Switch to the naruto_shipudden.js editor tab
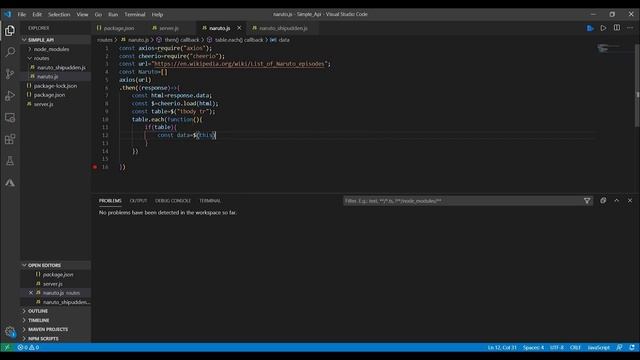Screen dimensions: 640x360 (283, 28)
